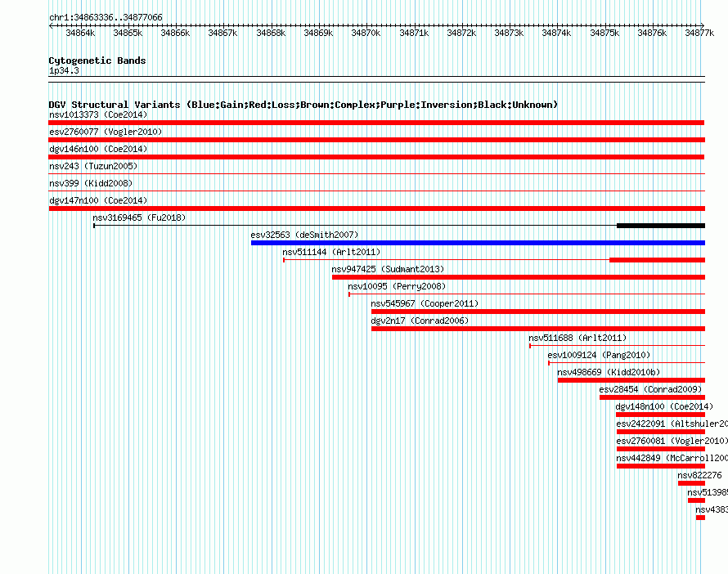Select the dgv148n100 (Coe2014) label

pos(664,406)
